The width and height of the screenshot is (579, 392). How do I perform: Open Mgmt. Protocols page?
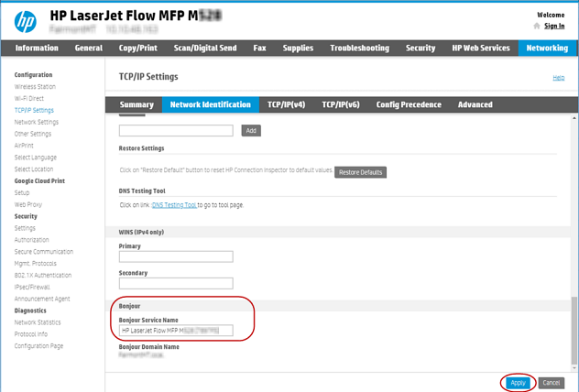[x=36, y=264]
